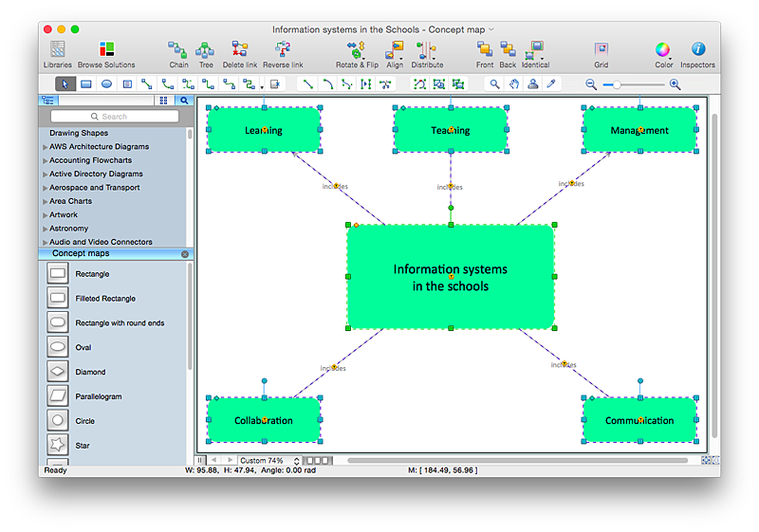This screenshot has width=759, height=532.
Task: Select the hand pan tool
Action: point(513,84)
